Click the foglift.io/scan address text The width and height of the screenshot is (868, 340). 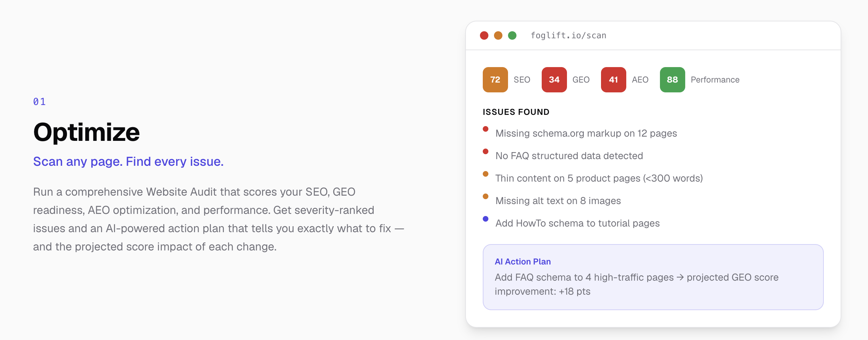coord(568,35)
